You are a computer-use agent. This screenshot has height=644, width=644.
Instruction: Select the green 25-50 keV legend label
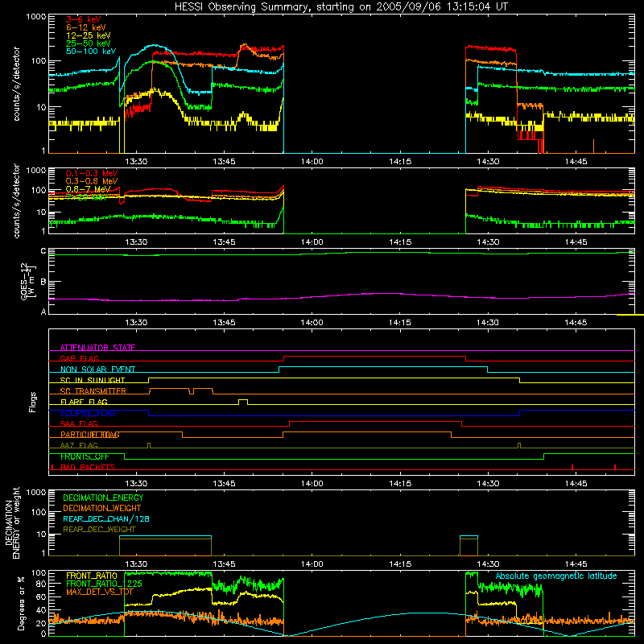[88, 43]
